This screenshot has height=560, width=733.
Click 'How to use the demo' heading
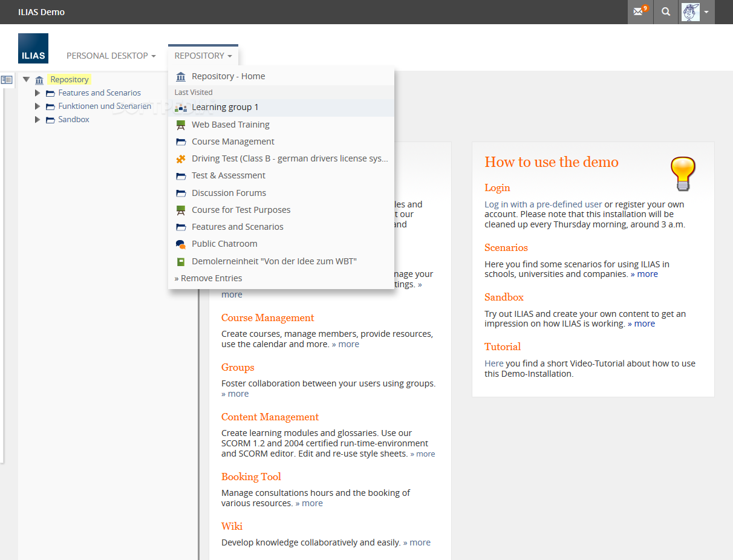[x=552, y=162]
